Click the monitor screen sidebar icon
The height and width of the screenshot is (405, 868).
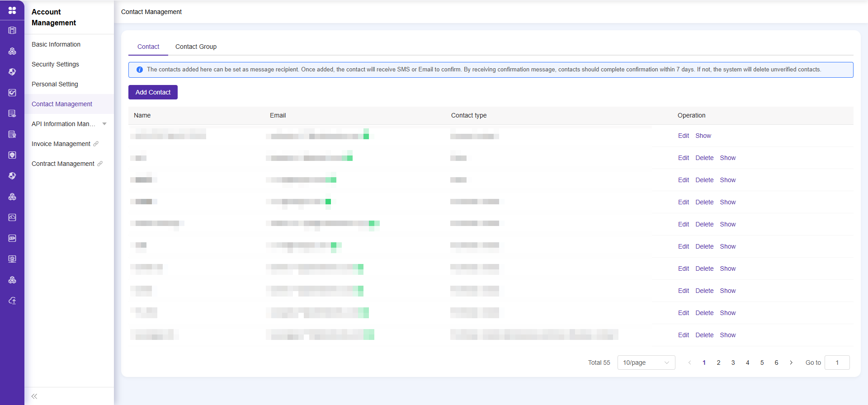pyautogui.click(x=12, y=259)
